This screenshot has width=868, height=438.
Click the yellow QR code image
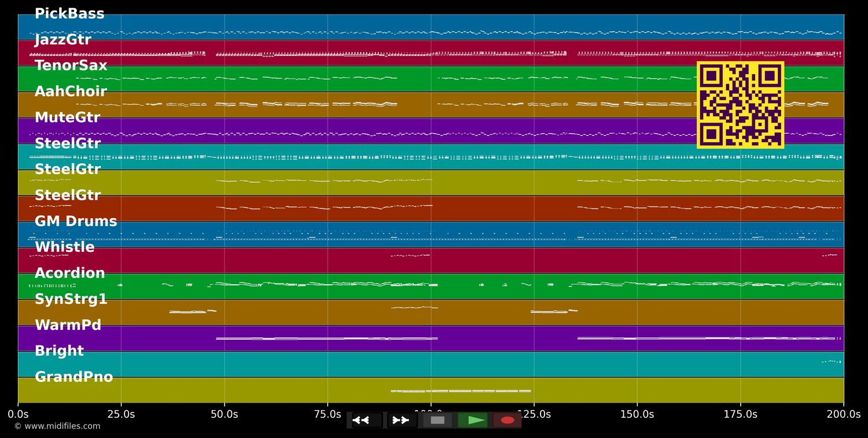click(740, 105)
